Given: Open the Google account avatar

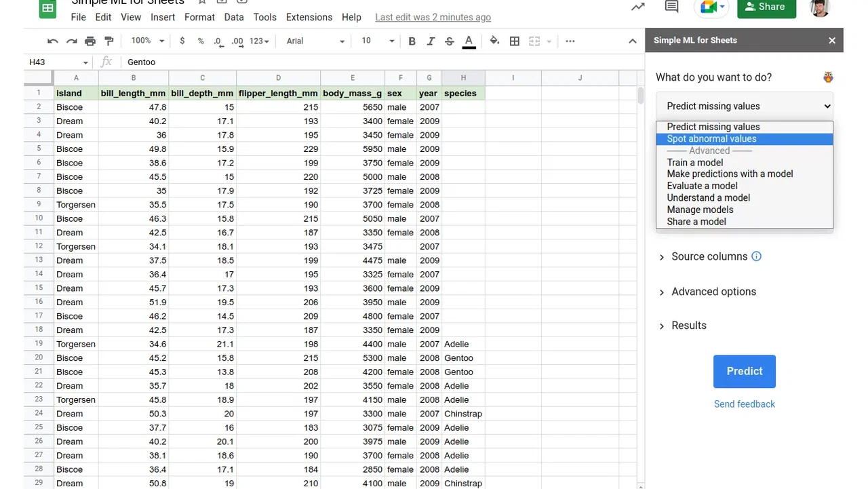Looking at the screenshot, I should coord(821,7).
